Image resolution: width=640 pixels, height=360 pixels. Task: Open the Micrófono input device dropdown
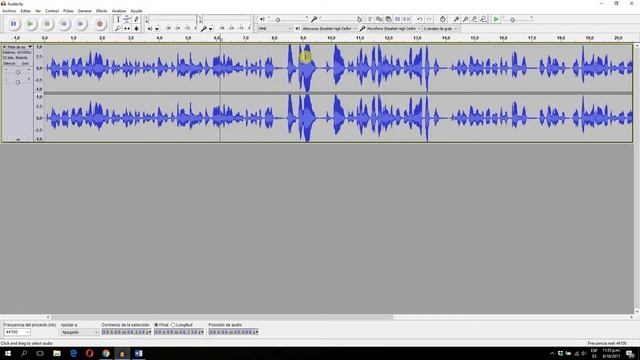point(393,29)
